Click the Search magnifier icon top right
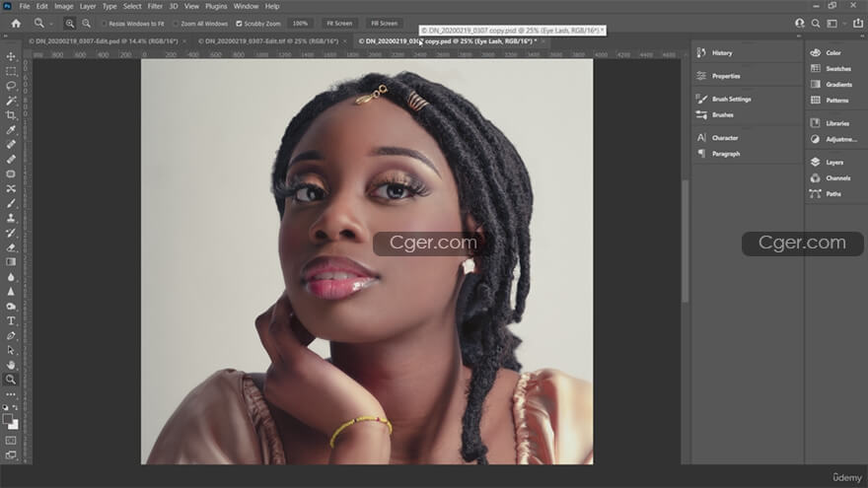The width and height of the screenshot is (868, 488). 816,24
